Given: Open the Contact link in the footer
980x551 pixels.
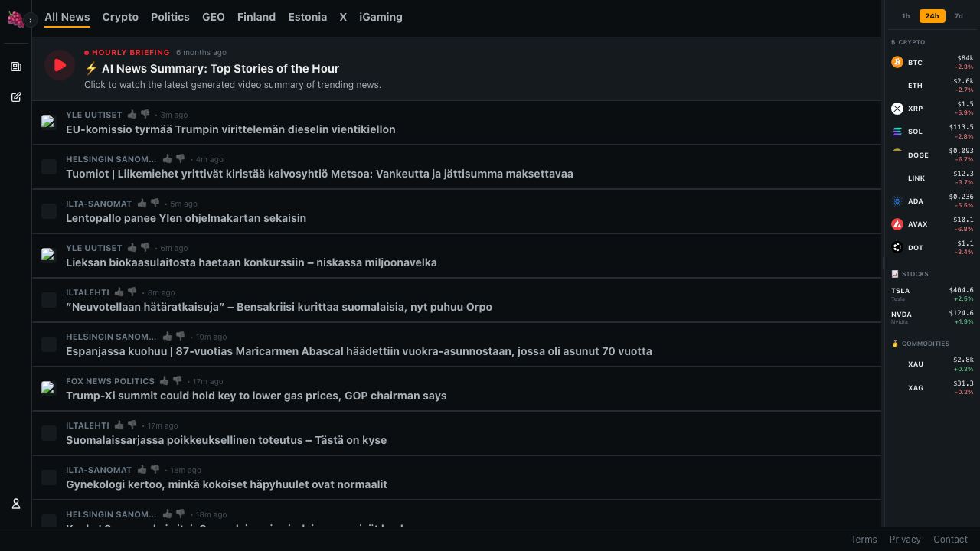Looking at the screenshot, I should 951,540.
